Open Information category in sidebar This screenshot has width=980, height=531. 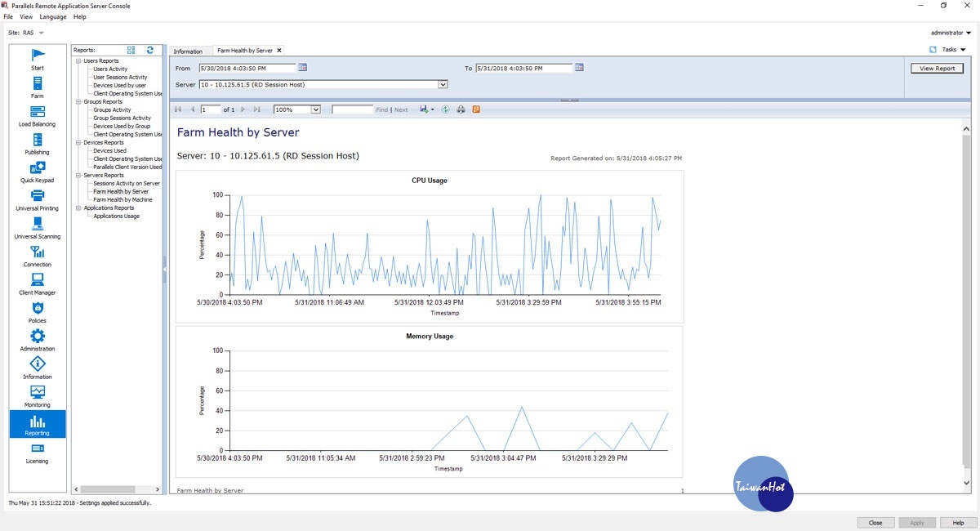coord(38,368)
